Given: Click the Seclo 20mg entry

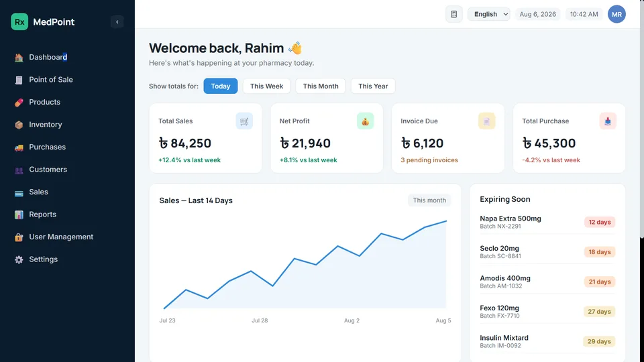Looking at the screenshot, I should pyautogui.click(x=500, y=252).
